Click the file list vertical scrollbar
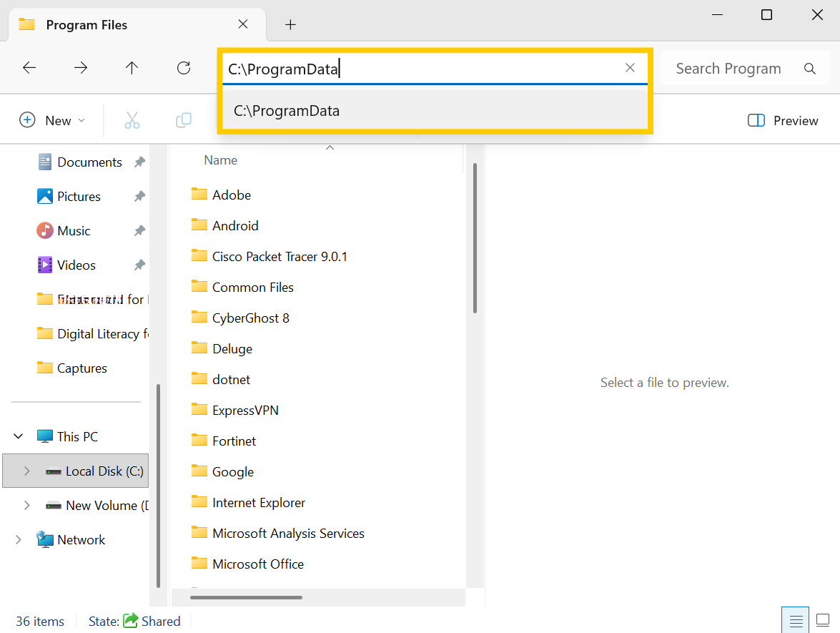The width and height of the screenshot is (840, 633). [x=475, y=238]
